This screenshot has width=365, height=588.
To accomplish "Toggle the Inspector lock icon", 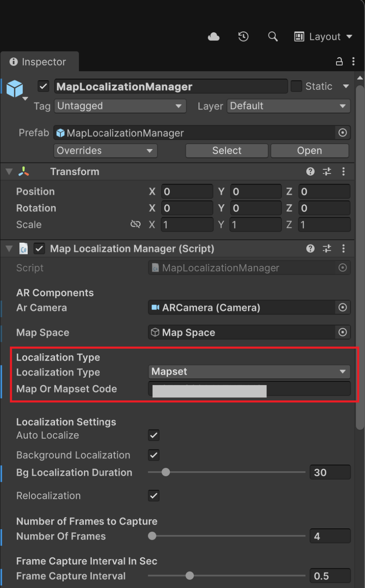I will (x=339, y=62).
